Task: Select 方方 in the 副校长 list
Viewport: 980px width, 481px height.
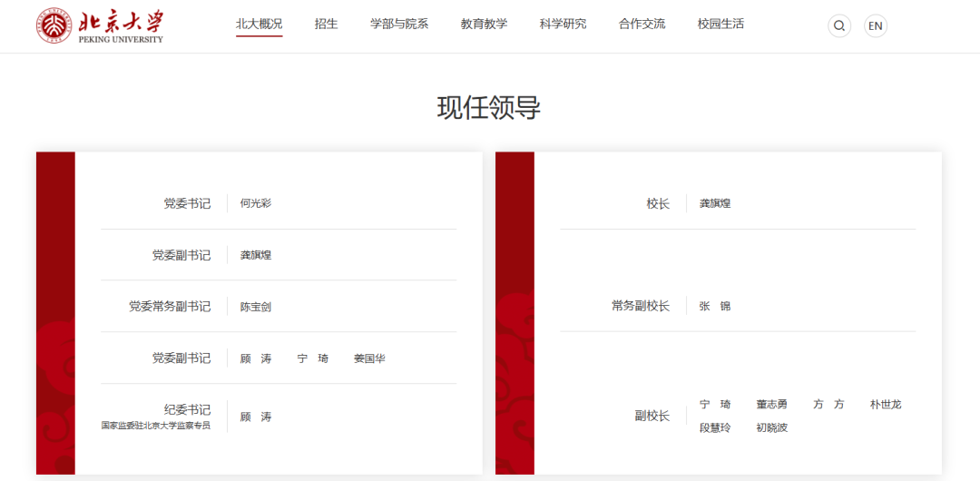Action: pos(828,404)
